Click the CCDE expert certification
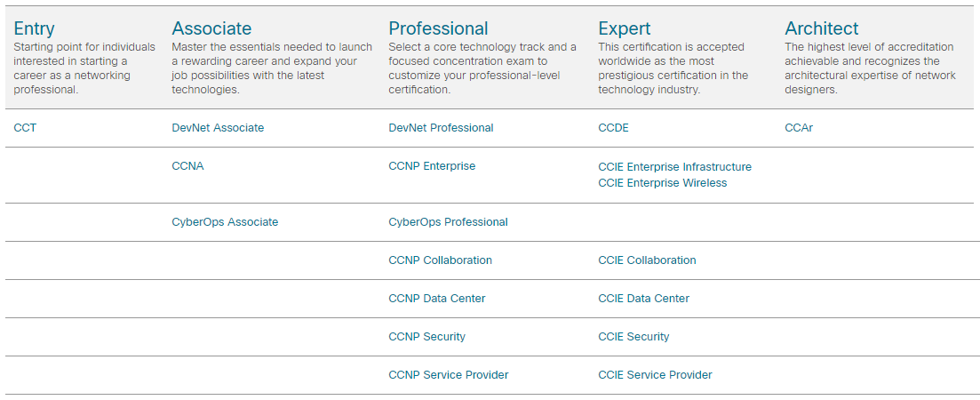The height and width of the screenshot is (400, 980). click(x=613, y=128)
